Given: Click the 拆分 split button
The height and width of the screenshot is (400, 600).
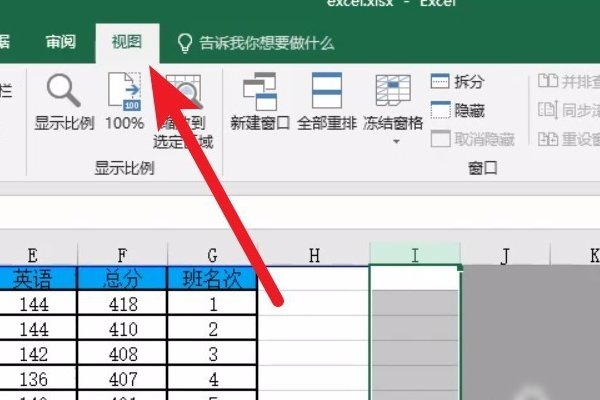Looking at the screenshot, I should [458, 81].
